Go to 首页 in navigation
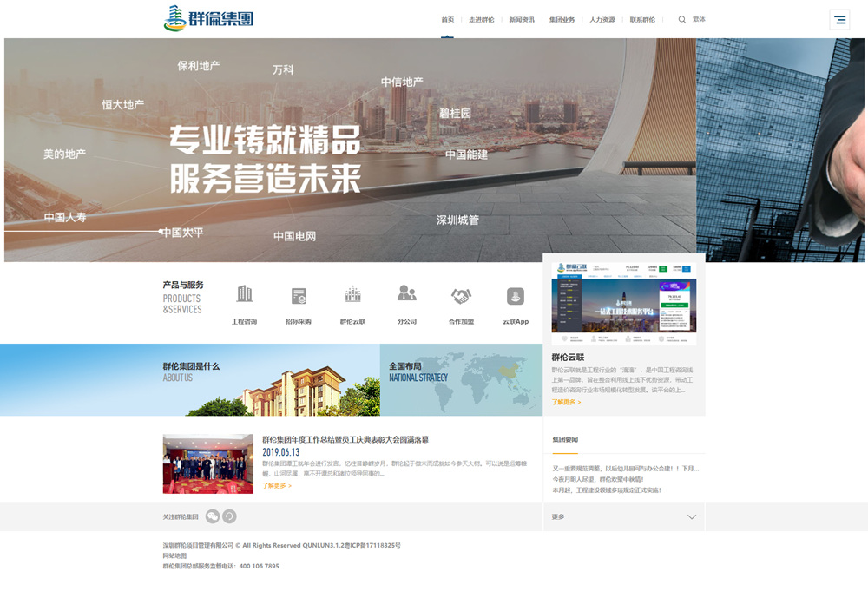 click(447, 20)
